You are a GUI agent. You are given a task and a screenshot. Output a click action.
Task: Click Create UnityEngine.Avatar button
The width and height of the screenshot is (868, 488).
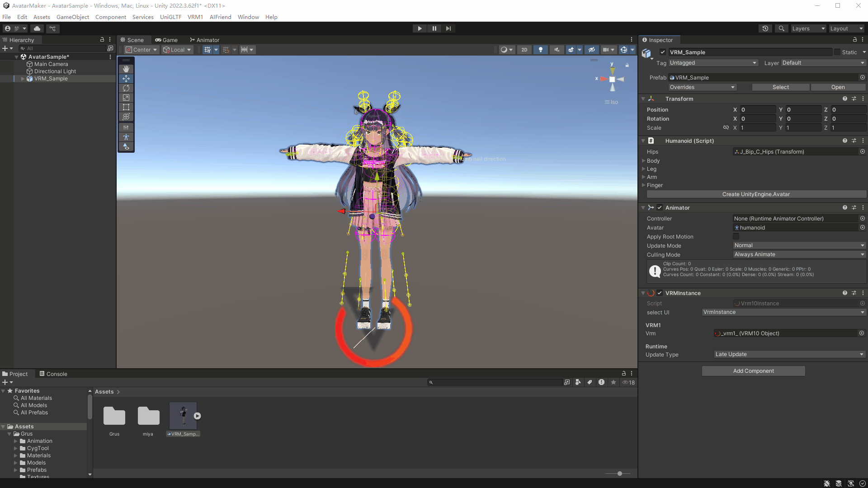(756, 194)
